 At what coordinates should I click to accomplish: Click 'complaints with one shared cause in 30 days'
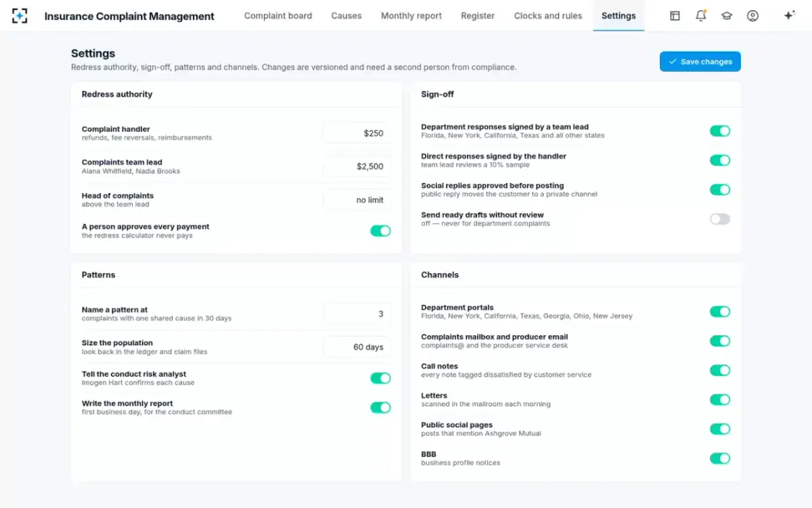point(157,318)
